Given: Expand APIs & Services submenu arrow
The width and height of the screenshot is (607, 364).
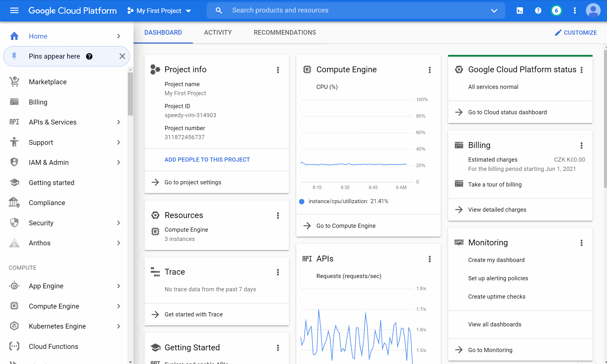Looking at the screenshot, I should tap(119, 122).
